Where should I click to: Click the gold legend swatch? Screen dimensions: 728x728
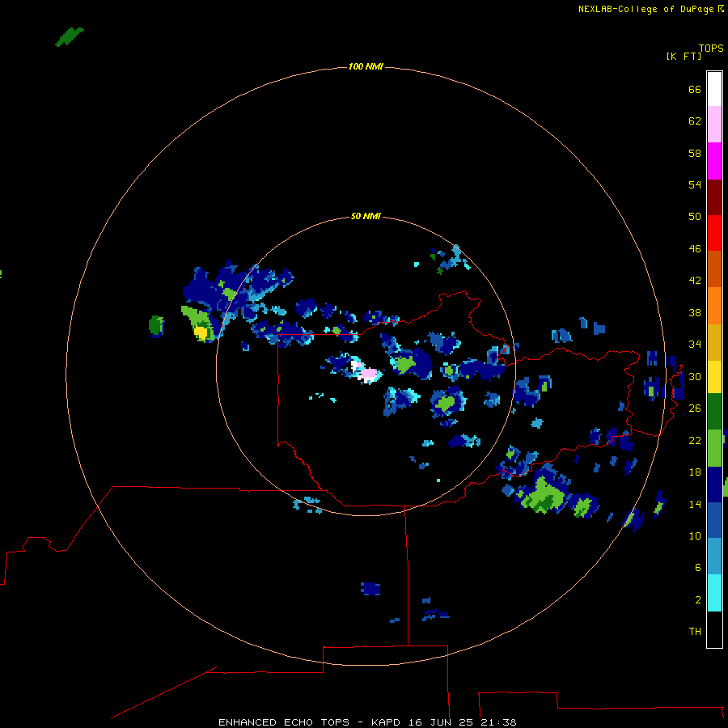click(x=714, y=342)
